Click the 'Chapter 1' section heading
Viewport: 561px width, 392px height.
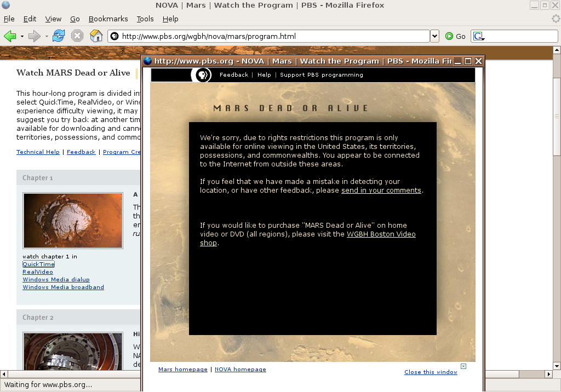[x=38, y=178]
